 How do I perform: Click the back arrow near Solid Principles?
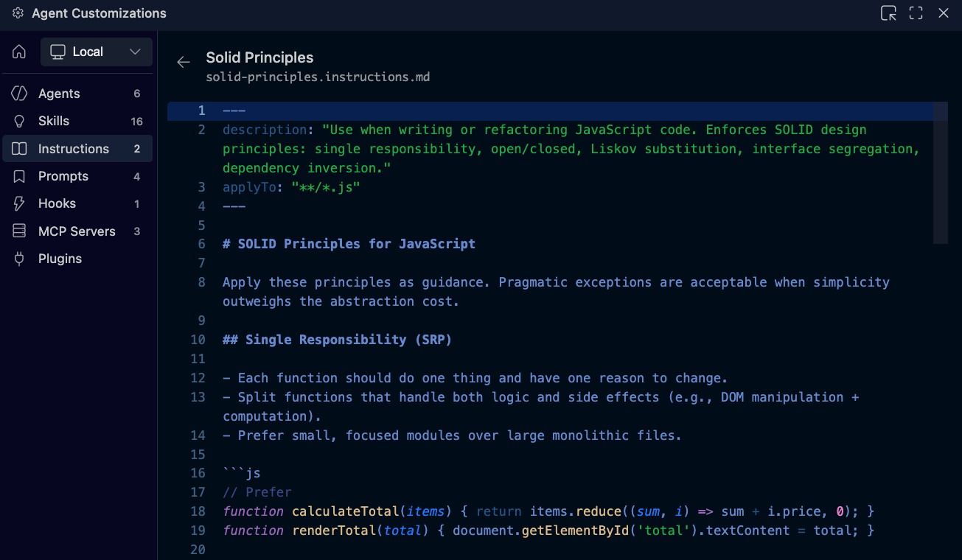coord(183,62)
